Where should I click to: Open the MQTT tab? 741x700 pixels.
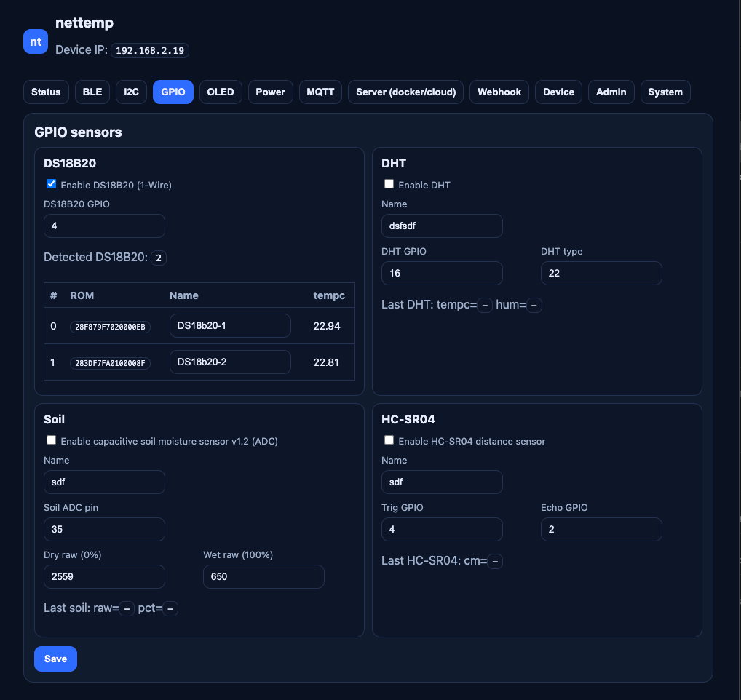pyautogui.click(x=320, y=92)
